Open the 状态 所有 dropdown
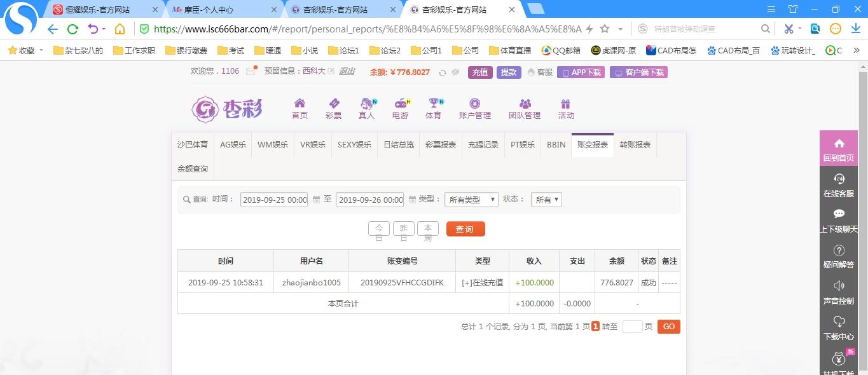Viewport: 868px width, 375px height. tap(546, 200)
